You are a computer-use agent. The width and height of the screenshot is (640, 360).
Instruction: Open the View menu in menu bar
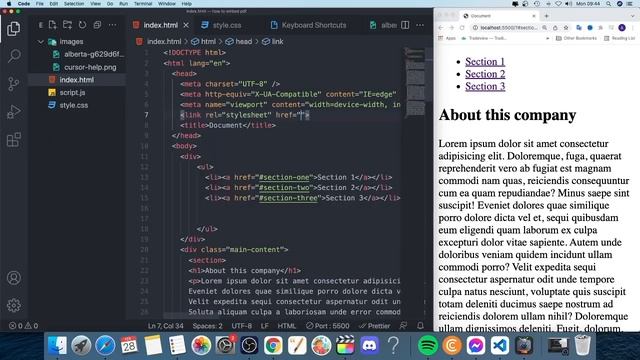pyautogui.click(x=96, y=4)
